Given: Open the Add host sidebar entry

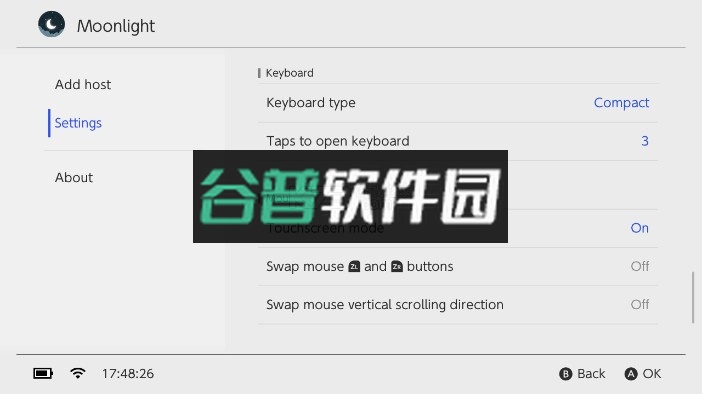Looking at the screenshot, I should click(83, 85).
